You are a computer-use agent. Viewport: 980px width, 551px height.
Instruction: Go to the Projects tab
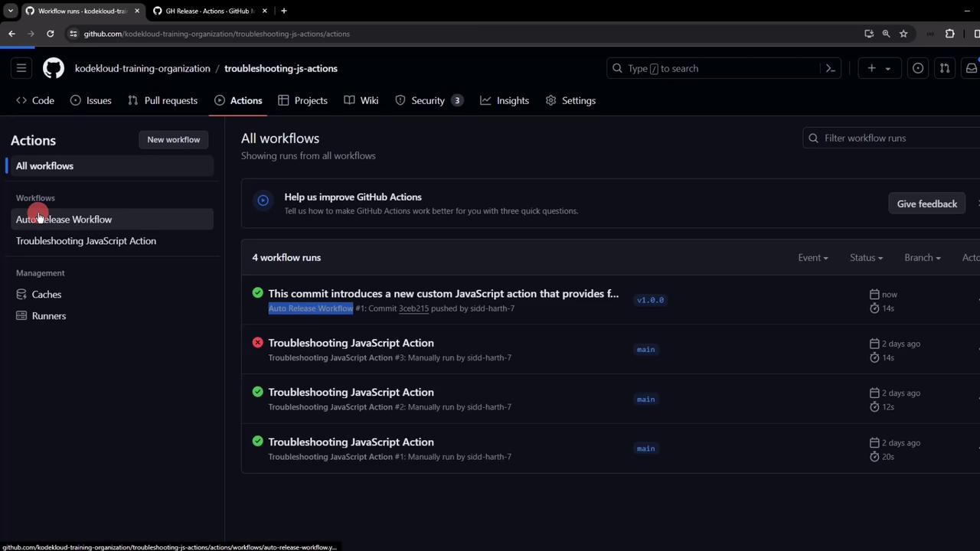302,100
